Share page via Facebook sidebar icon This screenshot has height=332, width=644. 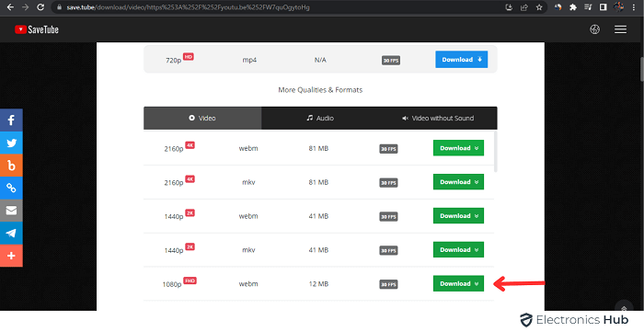[x=11, y=120]
